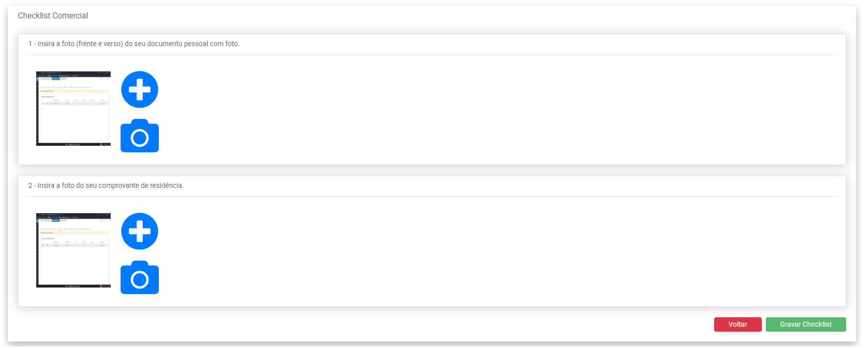868x348 pixels.
Task: Click the "comprovante de residência" question label
Action: click(x=106, y=185)
